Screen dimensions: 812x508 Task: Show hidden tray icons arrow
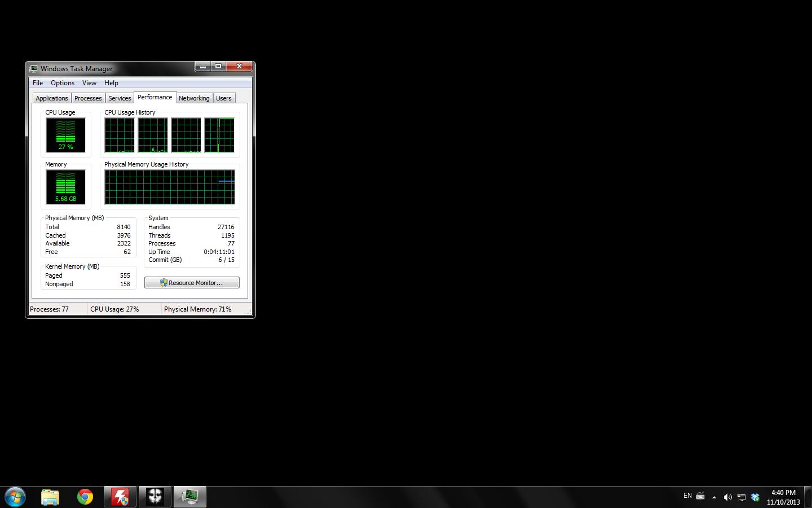(x=714, y=497)
